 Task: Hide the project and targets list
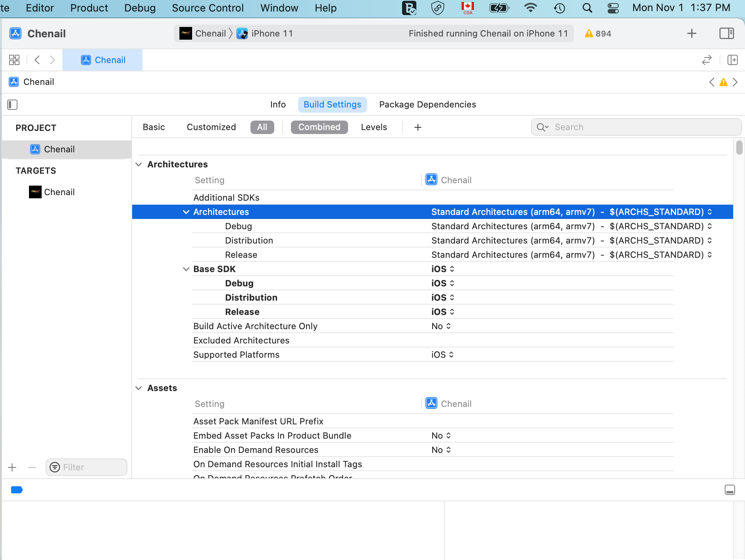[x=12, y=105]
